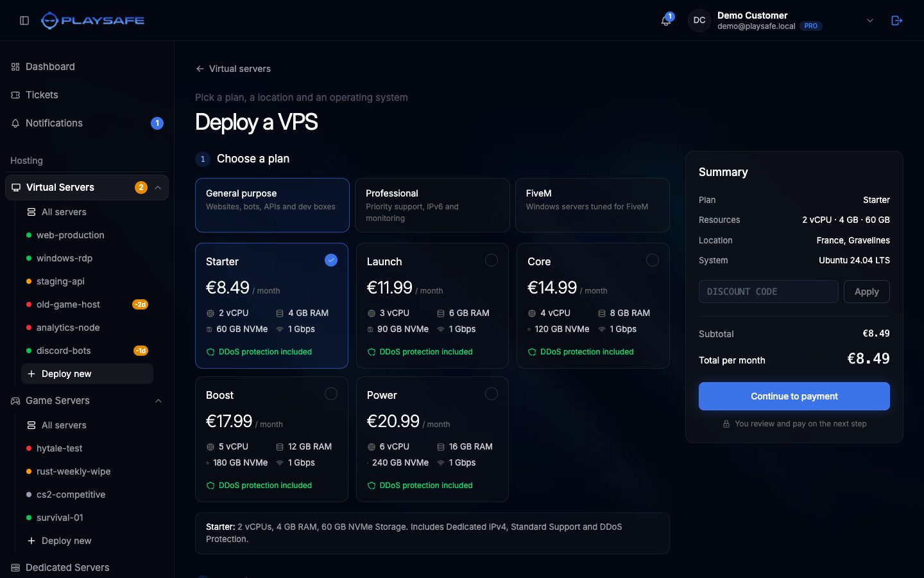
Task: Click the network icon in Boost plan
Action: click(280, 462)
